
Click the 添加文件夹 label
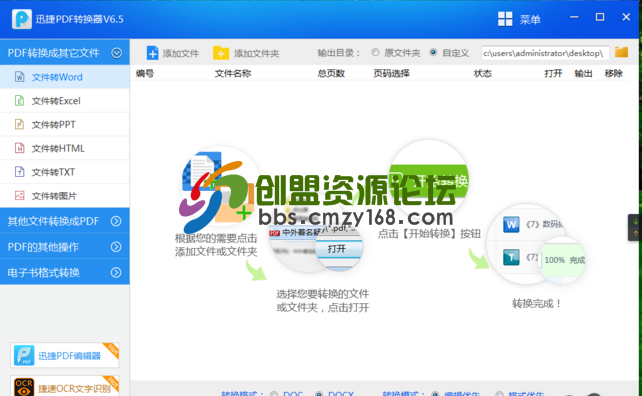tap(256, 54)
